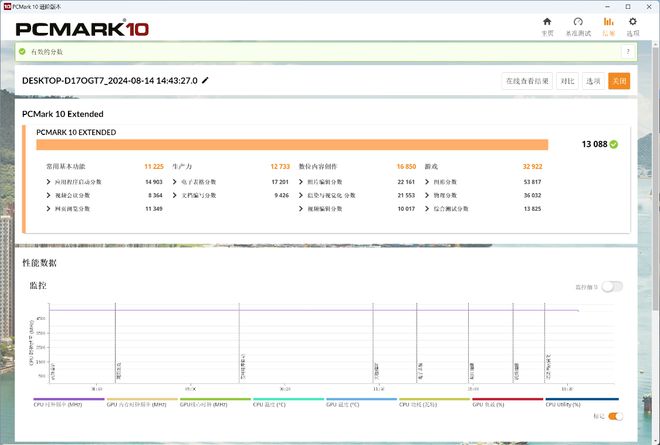Toggle green GPU core clock legend

click(215, 402)
